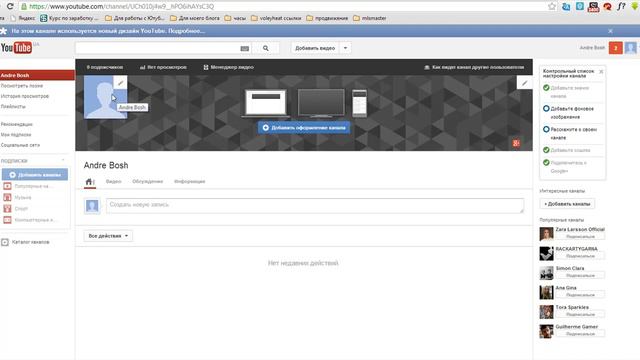The width and height of the screenshot is (640, 360).
Task: Bookmark page with star icon
Action: [552, 6]
